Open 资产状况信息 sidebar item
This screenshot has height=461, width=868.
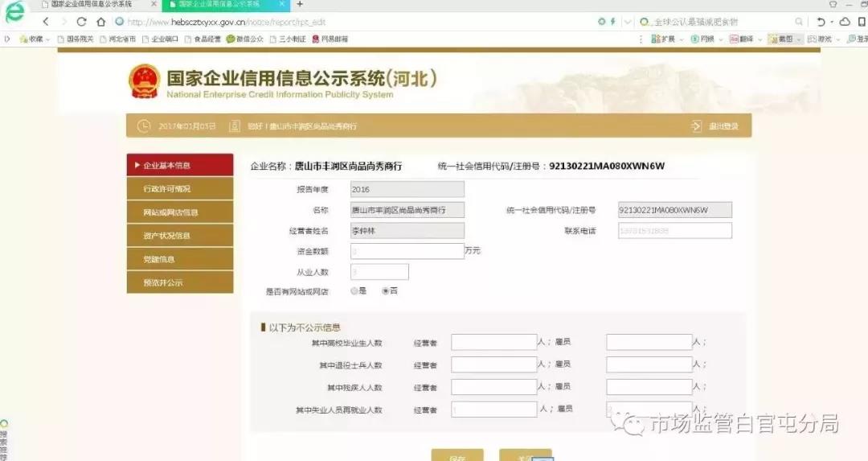click(x=180, y=236)
